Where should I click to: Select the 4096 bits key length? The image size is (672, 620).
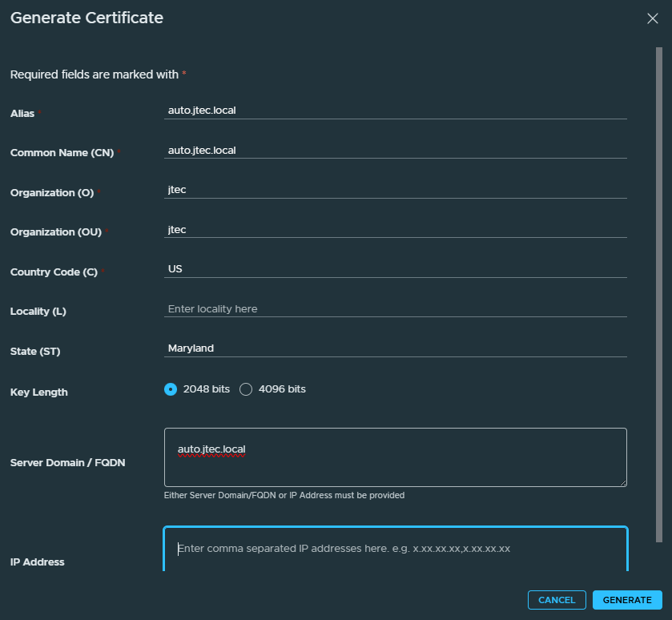pos(246,389)
